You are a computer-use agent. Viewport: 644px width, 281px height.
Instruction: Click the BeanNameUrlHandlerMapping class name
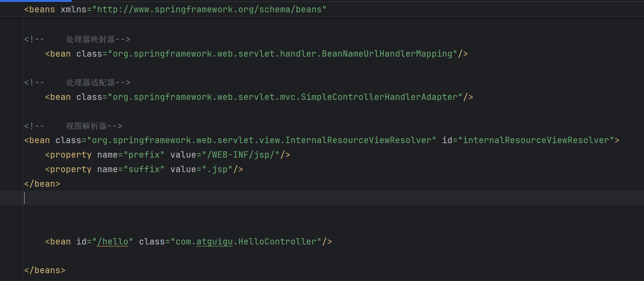pyautogui.click(x=387, y=54)
